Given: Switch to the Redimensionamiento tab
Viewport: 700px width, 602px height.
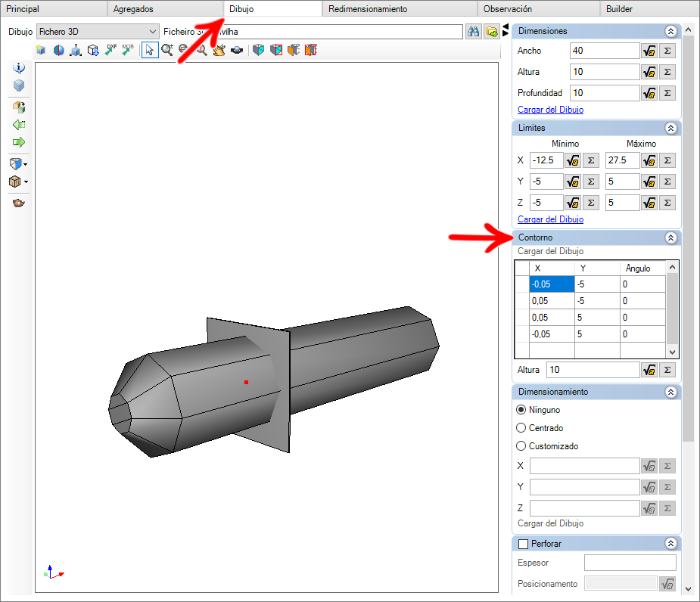Looking at the screenshot, I should 368,9.
